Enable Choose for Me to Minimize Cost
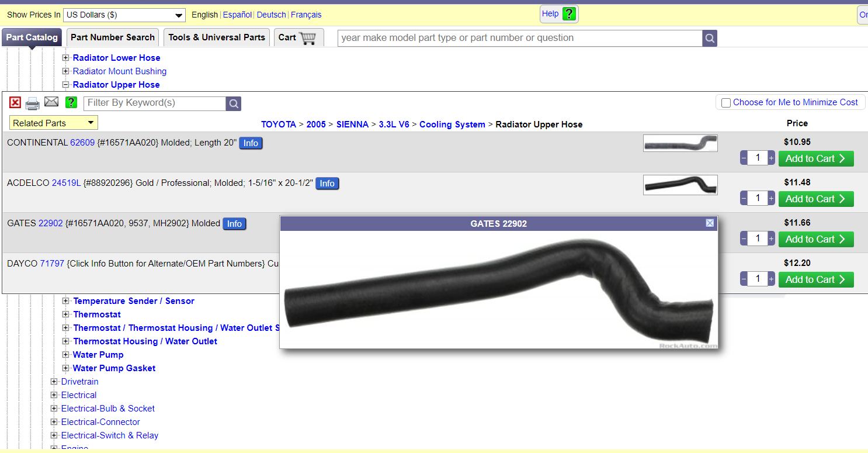The height and width of the screenshot is (453, 868). [726, 103]
